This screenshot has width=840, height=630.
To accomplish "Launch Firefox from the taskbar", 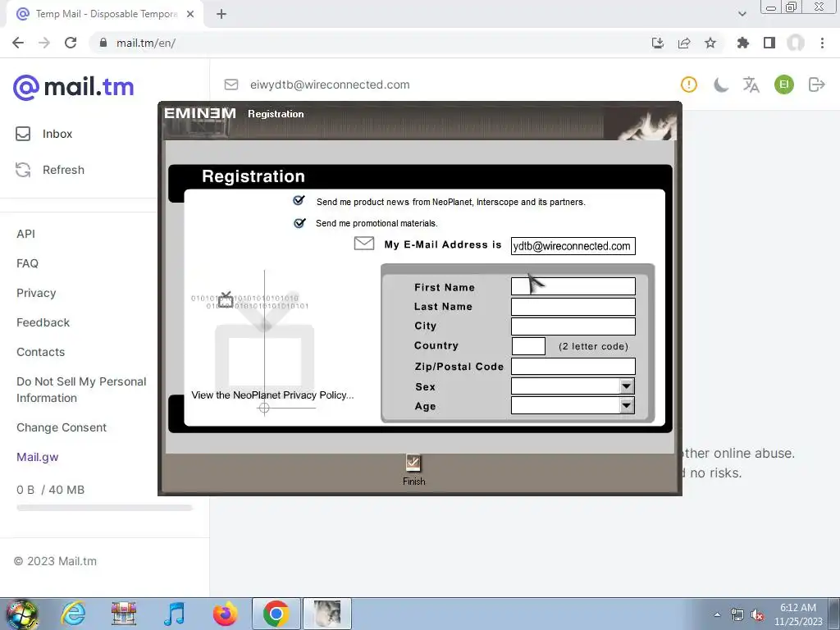I will pyautogui.click(x=225, y=614).
